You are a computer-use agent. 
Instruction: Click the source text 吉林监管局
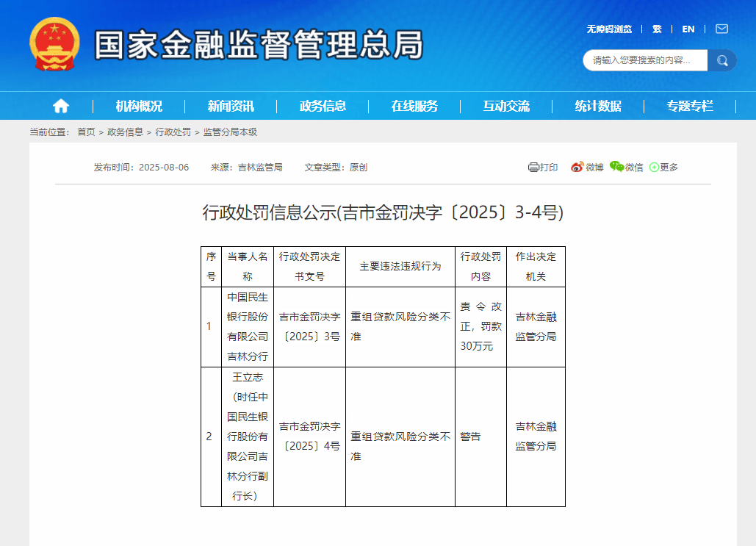[260, 168]
